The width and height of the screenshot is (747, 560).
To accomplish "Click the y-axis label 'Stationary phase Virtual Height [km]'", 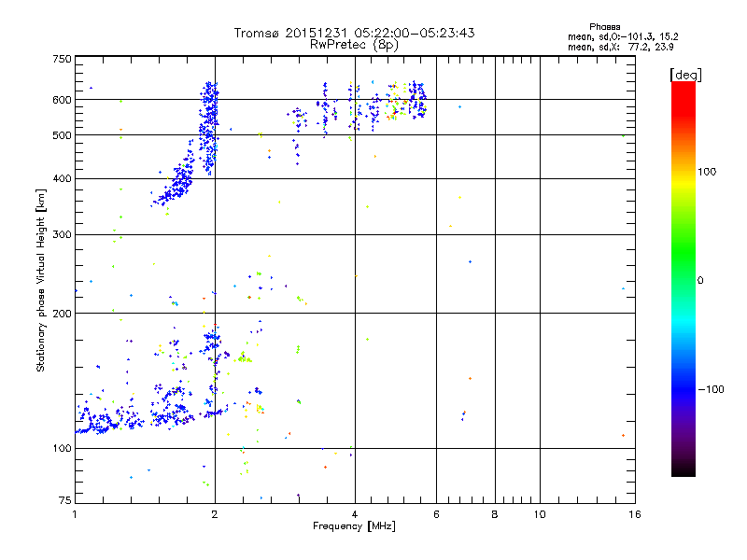I will (40, 280).
